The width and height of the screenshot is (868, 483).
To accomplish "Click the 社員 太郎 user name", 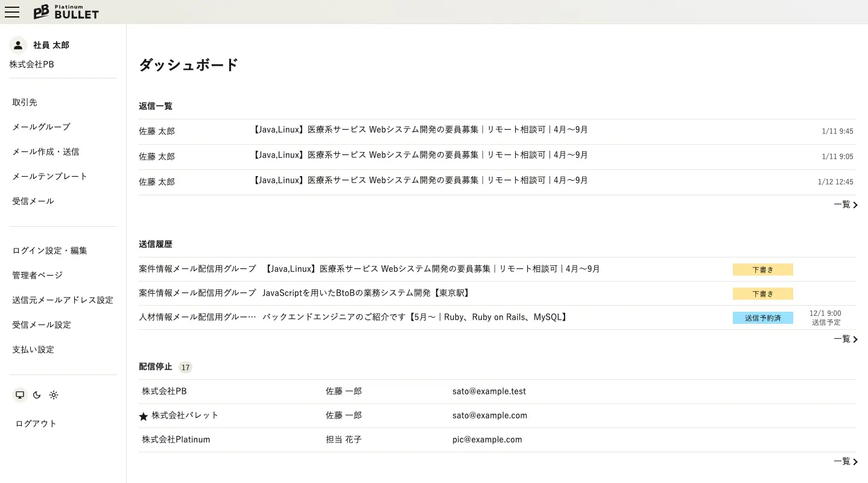I will tap(51, 45).
